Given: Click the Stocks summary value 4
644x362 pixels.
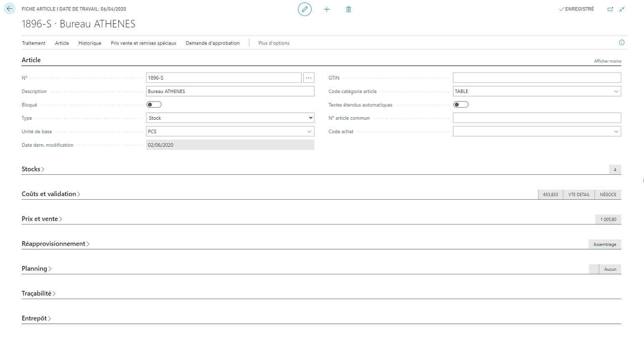Looking at the screenshot, I should tap(615, 169).
